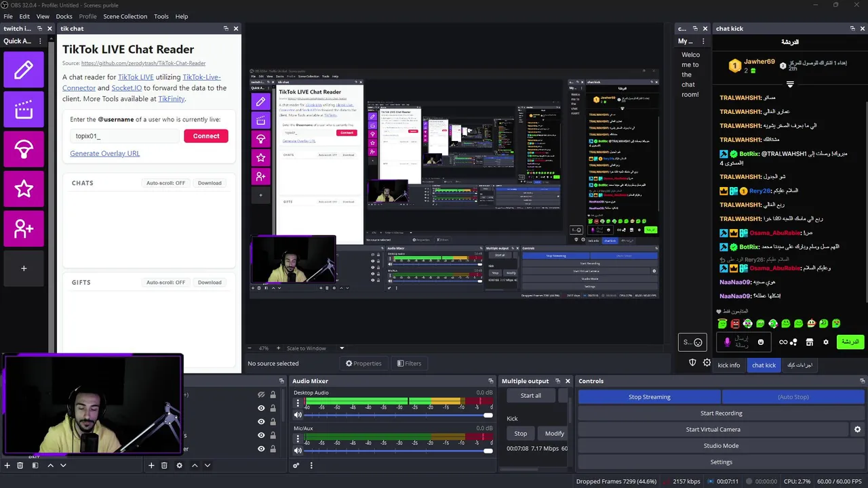Click the settings gear below My chat panel
This screenshot has height=488, width=868.
[707, 363]
